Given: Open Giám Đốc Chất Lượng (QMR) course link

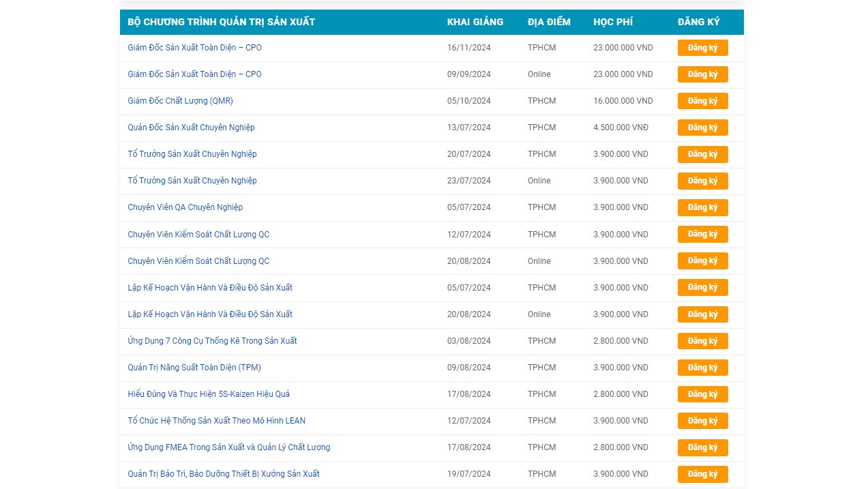Looking at the screenshot, I should 180,101.
